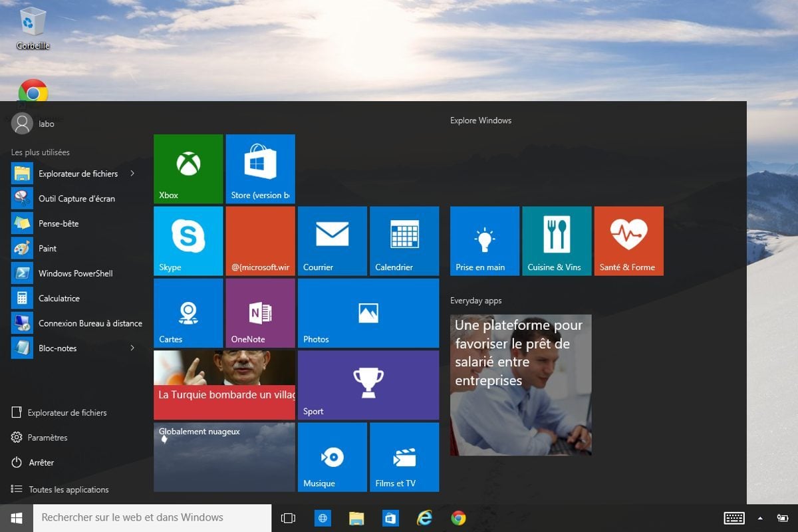Open the Calendrier tile
Image resolution: width=798 pixels, height=532 pixels.
pyautogui.click(x=404, y=241)
